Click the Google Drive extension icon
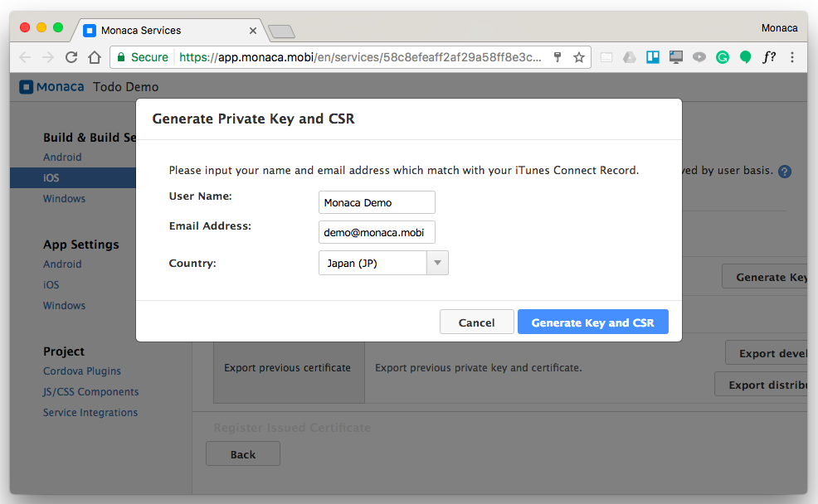 point(630,57)
